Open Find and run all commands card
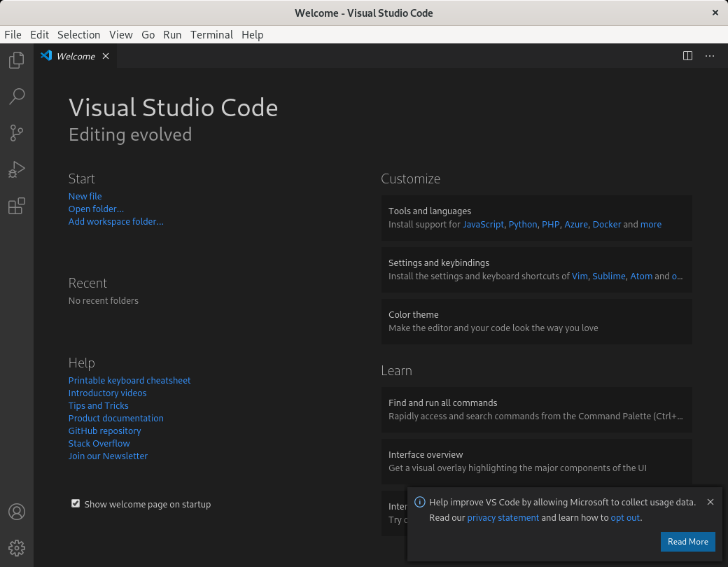Viewport: 728px width, 567px height. pos(537,409)
